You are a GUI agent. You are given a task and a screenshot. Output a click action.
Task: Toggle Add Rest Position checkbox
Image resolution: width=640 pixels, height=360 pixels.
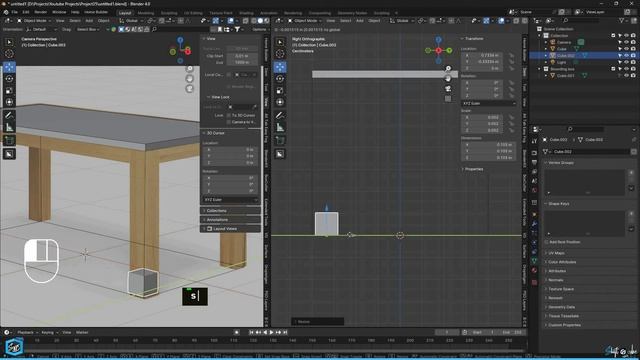(x=546, y=242)
